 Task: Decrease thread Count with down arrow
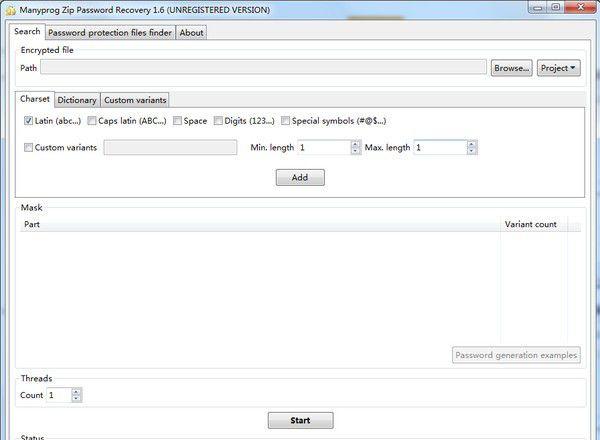tap(76, 398)
